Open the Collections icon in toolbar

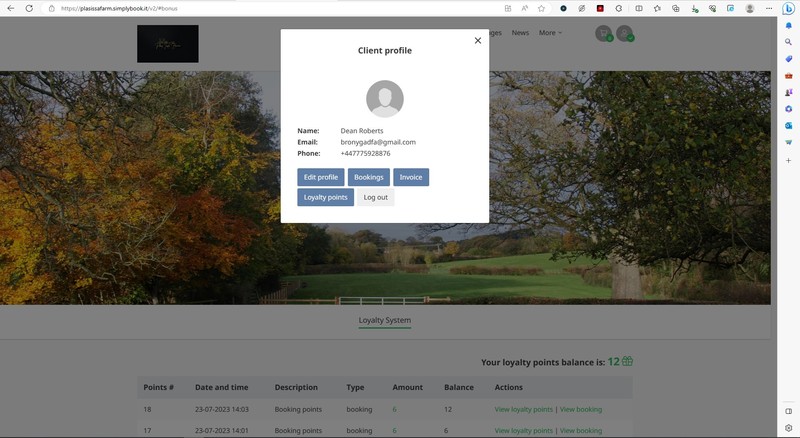pyautogui.click(x=676, y=8)
